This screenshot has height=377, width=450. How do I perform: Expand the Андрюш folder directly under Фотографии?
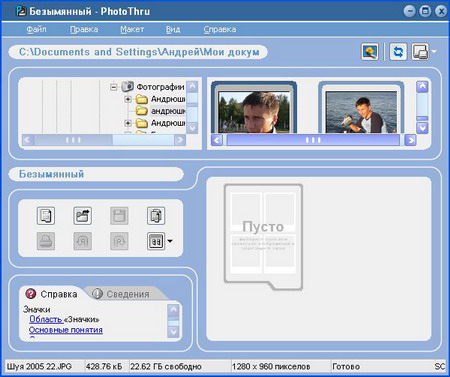[x=128, y=99]
